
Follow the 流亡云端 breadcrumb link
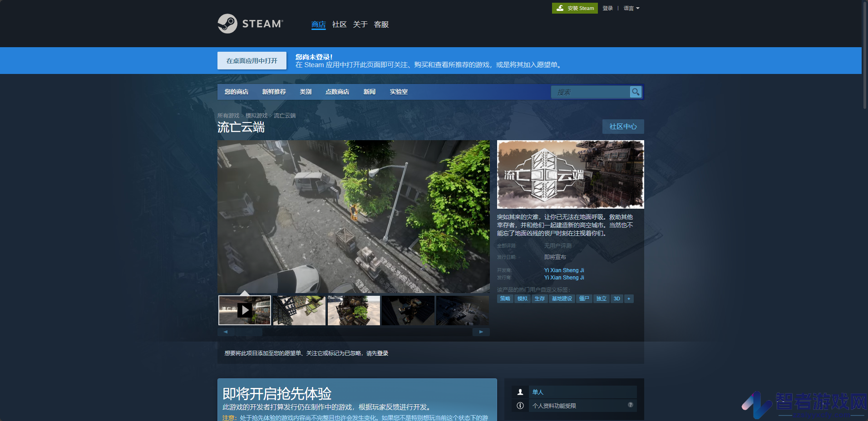tap(285, 116)
